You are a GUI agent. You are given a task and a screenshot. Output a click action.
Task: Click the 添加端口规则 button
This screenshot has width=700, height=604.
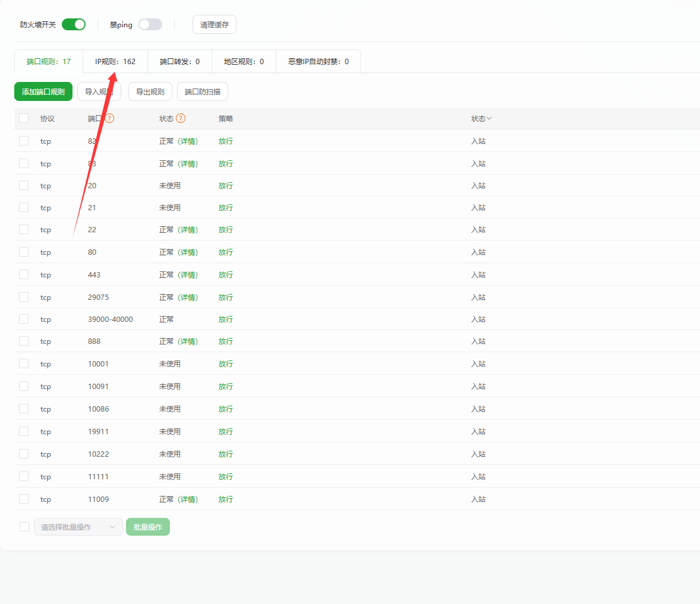pos(43,91)
